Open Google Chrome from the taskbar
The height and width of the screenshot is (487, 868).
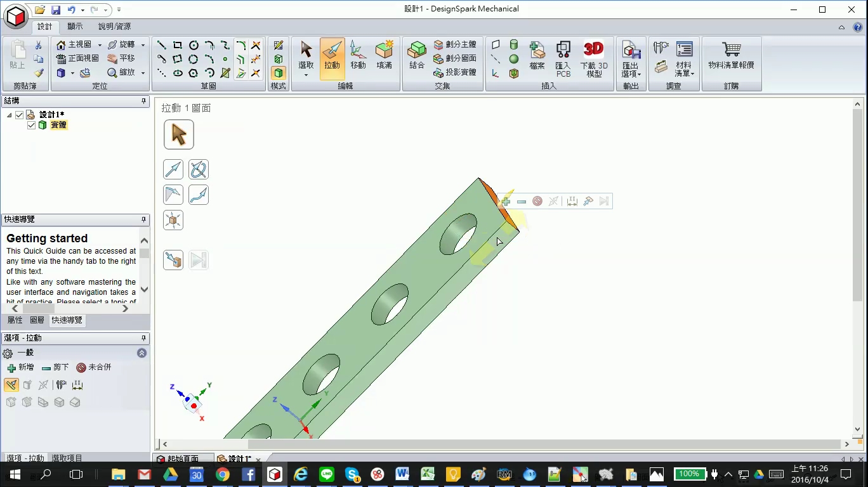(x=222, y=474)
